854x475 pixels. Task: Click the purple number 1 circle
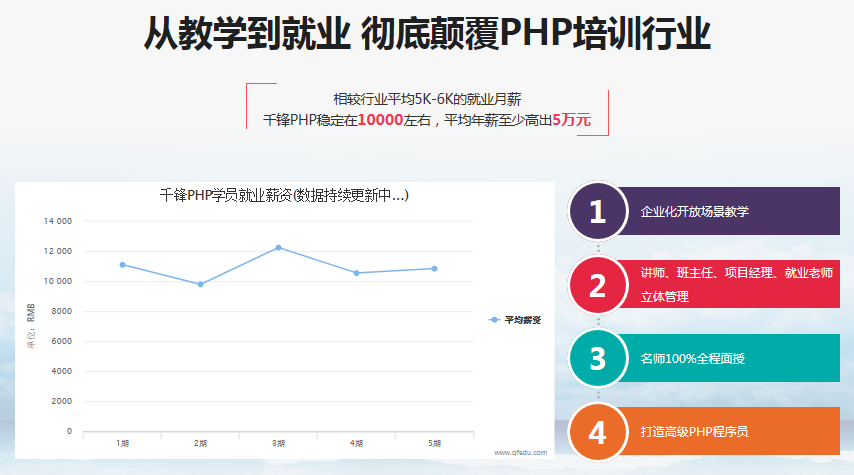click(598, 212)
